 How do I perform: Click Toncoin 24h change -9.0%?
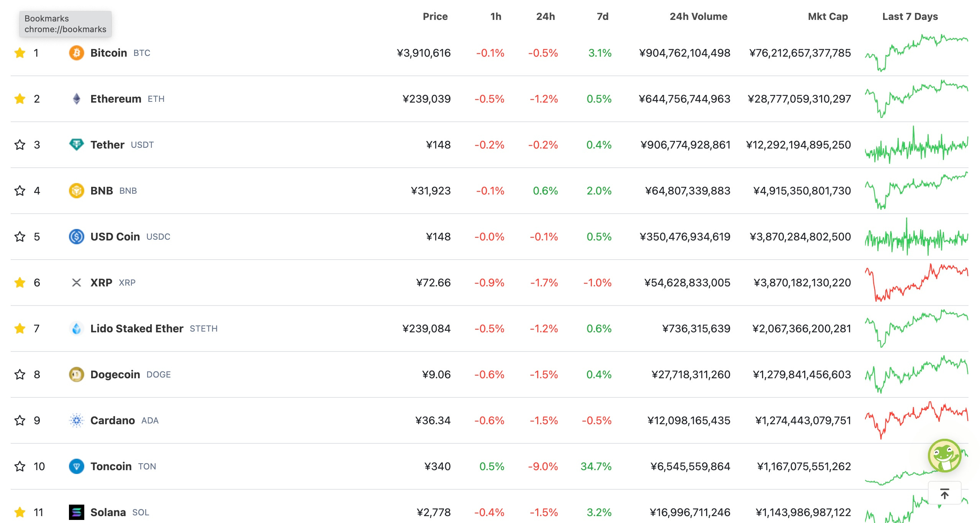543,466
